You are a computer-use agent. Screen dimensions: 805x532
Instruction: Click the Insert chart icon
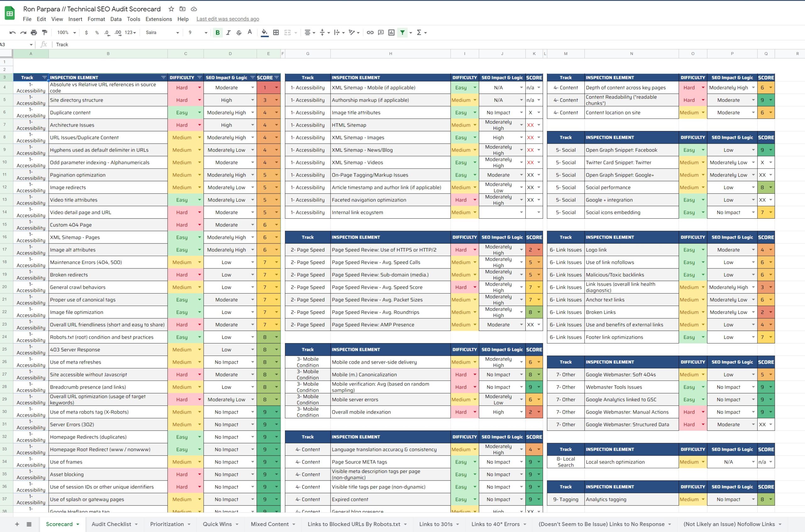391,33
